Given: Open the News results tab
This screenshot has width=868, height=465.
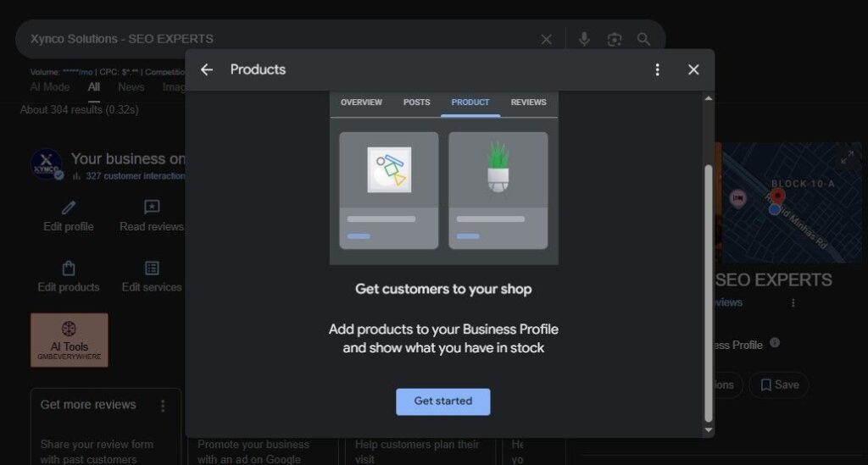Looking at the screenshot, I should coord(131,87).
